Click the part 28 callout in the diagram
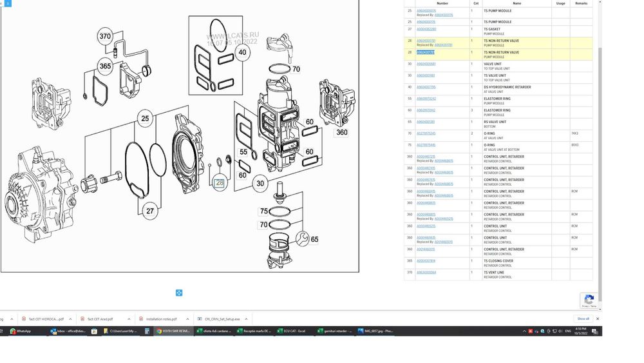This screenshot has height=363, width=644. 220,183
